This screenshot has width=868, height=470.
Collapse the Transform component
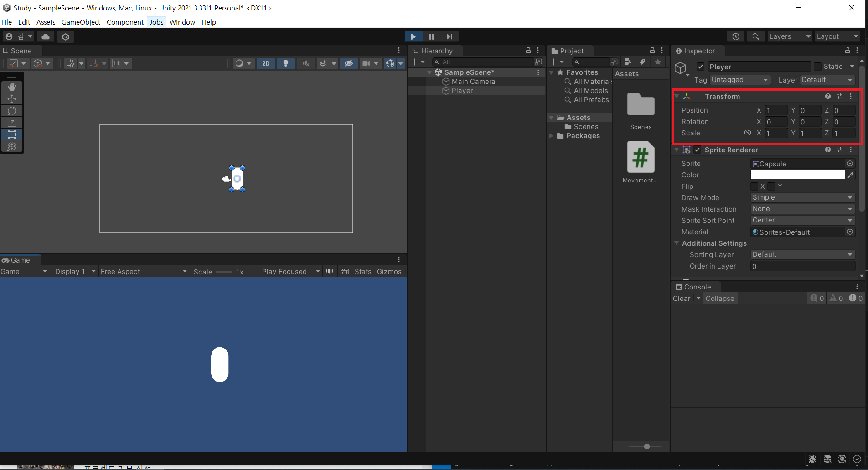click(x=677, y=96)
